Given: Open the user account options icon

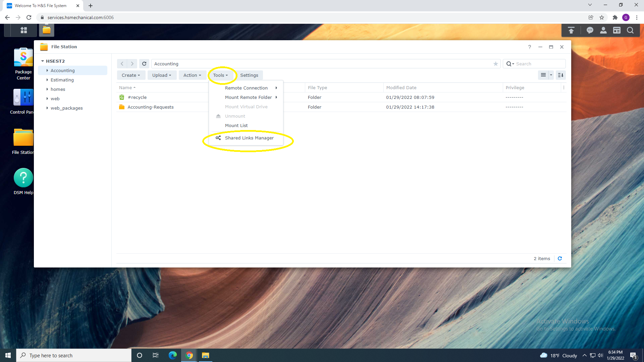Looking at the screenshot, I should (603, 31).
